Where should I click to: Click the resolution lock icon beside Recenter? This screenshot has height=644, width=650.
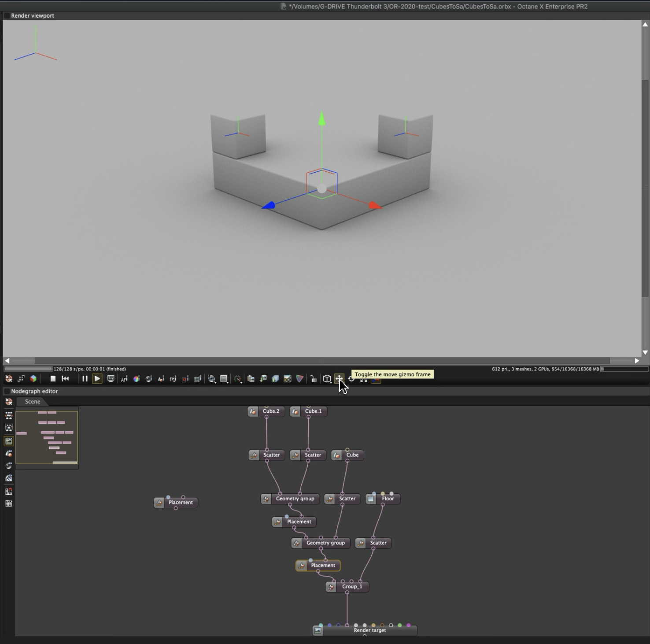click(x=21, y=379)
